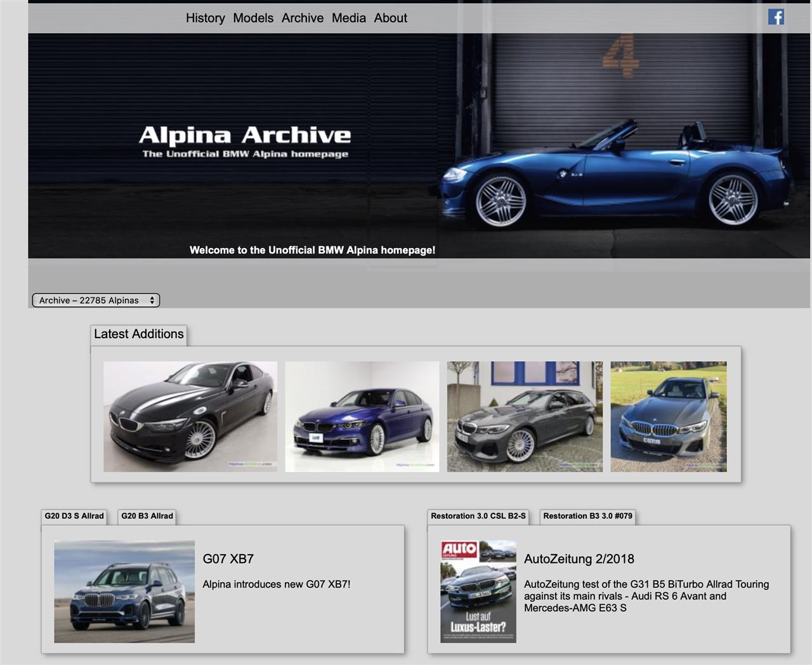Screen dimensions: 812x665
Task: Open the Media menu
Action: pyautogui.click(x=349, y=18)
